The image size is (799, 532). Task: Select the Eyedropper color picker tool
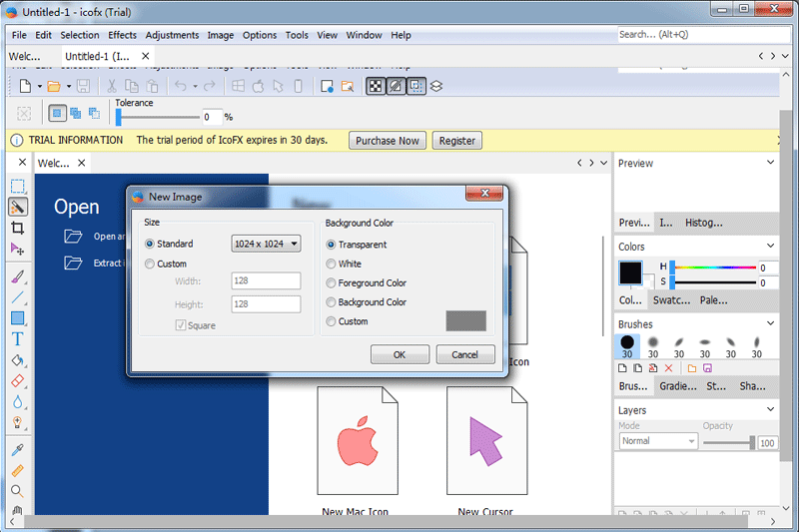coord(18,450)
